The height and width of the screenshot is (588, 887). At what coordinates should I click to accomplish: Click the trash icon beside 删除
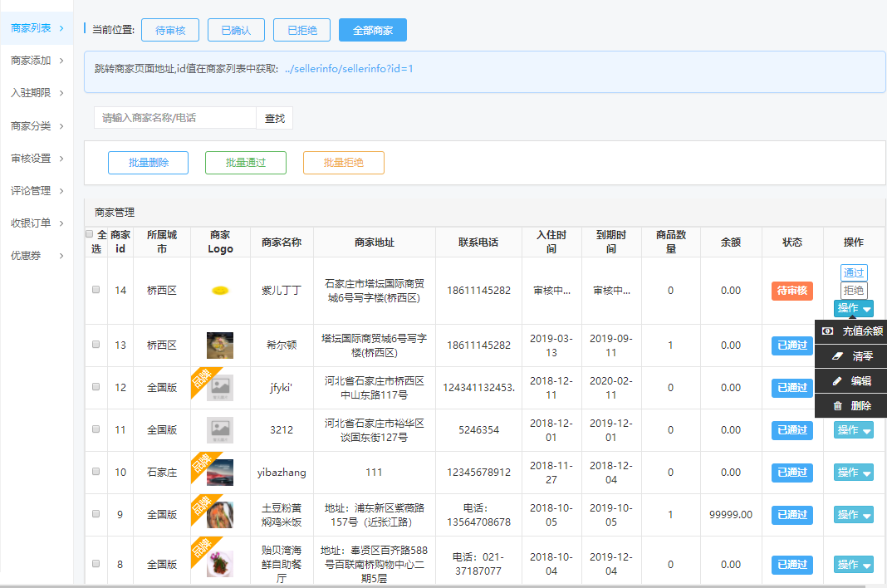click(838, 406)
